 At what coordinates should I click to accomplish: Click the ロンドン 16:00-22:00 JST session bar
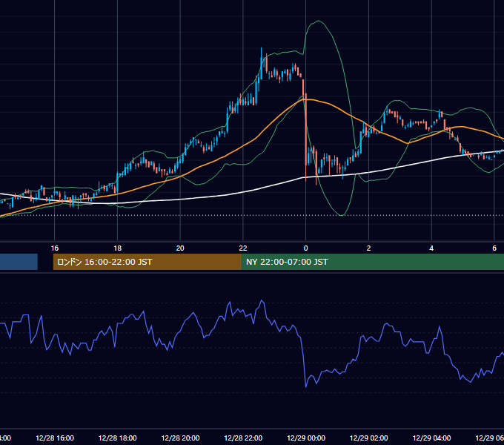(x=147, y=262)
